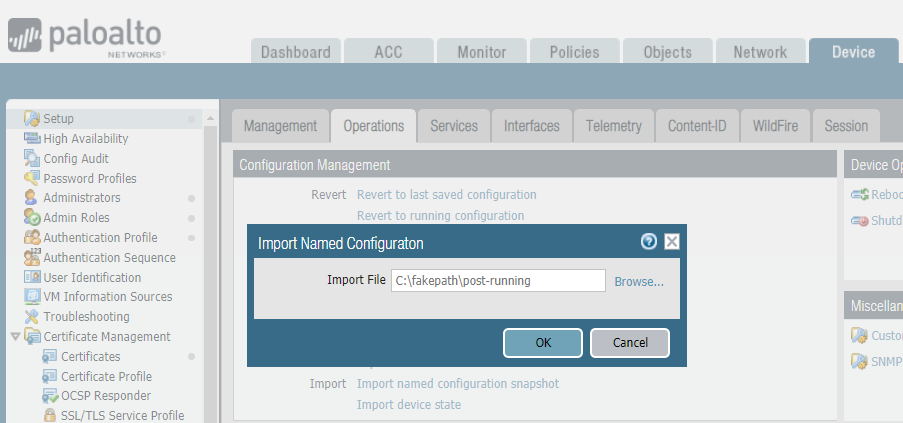
Task: Open Password Profiles via its icon
Action: coord(32,178)
